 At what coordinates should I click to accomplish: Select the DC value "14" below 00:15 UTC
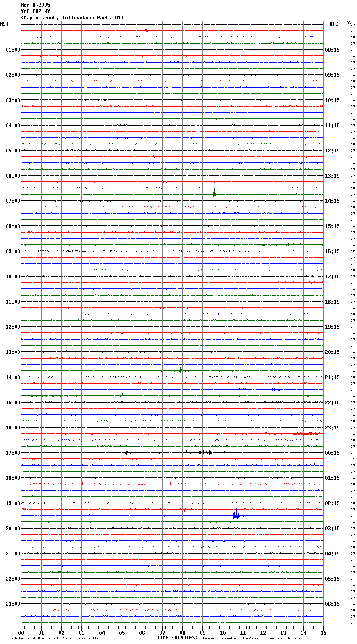click(353, 459)
